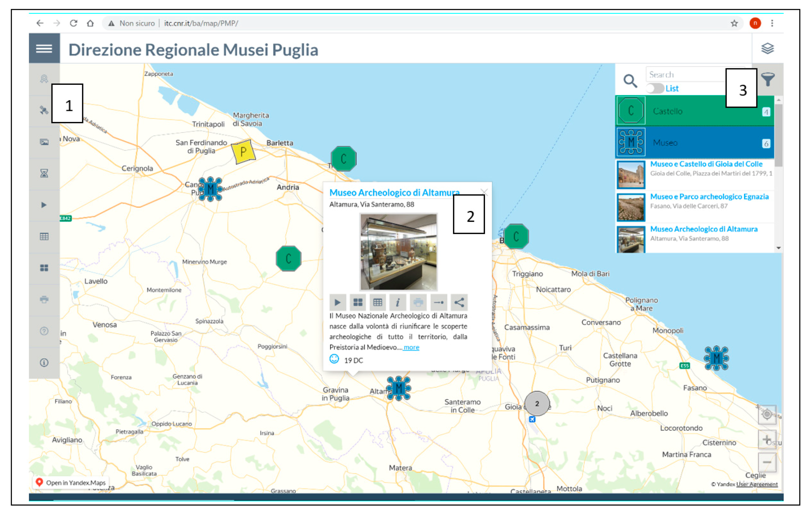Screen dimensions: 812x516
Task: Click the Search input field
Action: coord(684,75)
